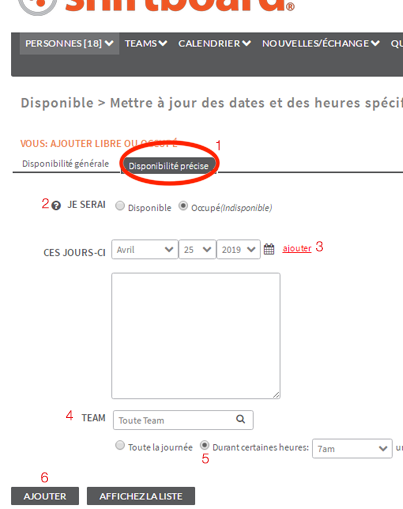This screenshot has width=403, height=509.
Task: Click the AFFICHEZ LA LISTE button
Action: 141,496
